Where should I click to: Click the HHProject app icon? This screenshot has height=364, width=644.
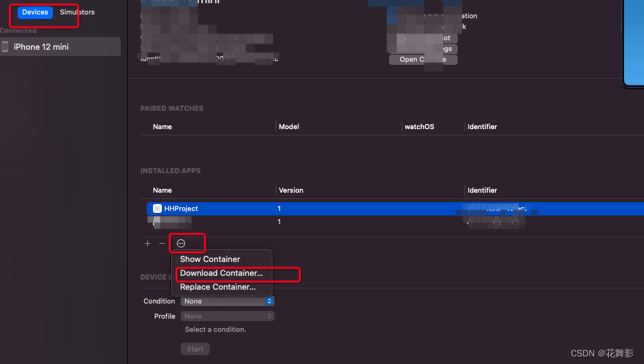[x=157, y=208]
